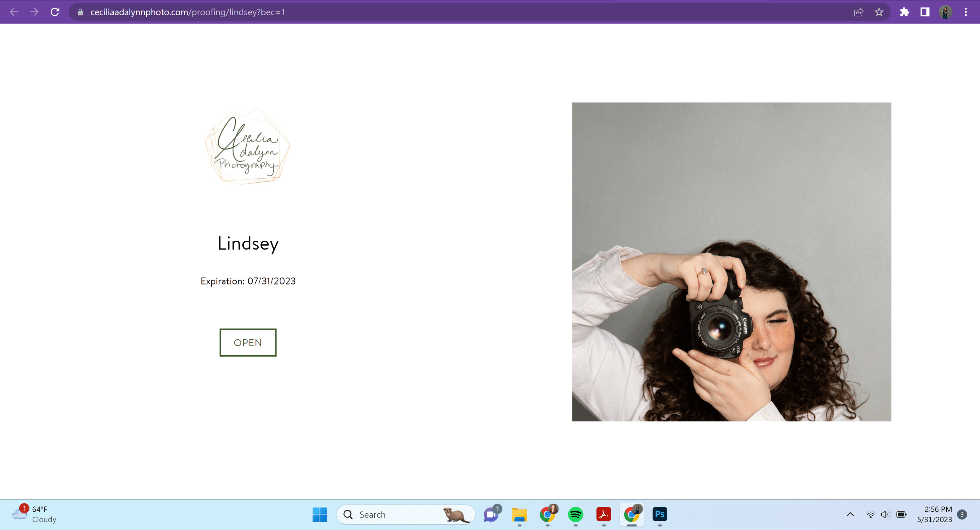Viewport: 980px width, 530px height.
Task: Share the current page via Chrome share icon
Action: (859, 12)
